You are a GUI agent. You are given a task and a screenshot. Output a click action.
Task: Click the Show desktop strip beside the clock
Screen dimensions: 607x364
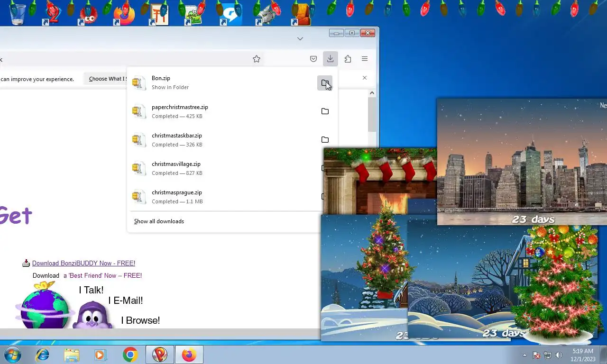click(604, 355)
